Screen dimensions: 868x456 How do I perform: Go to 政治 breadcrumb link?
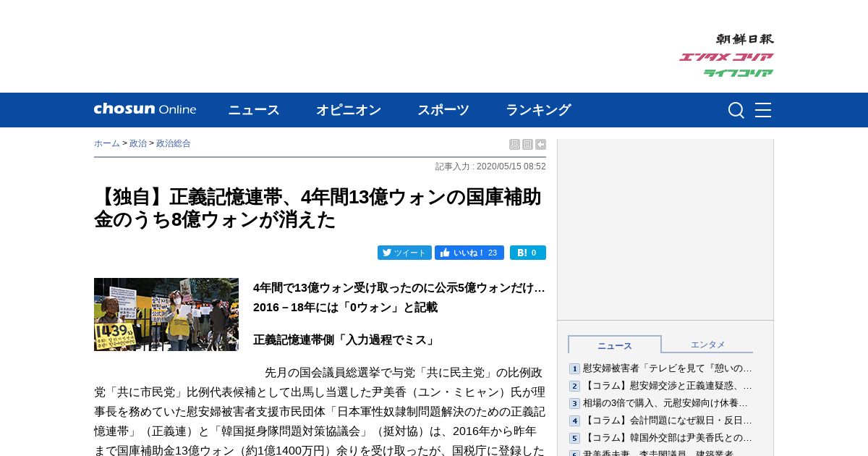(138, 143)
